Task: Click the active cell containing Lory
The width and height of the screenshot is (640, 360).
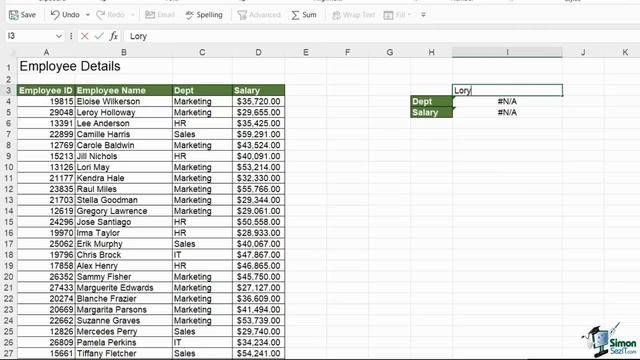Action: [507, 90]
